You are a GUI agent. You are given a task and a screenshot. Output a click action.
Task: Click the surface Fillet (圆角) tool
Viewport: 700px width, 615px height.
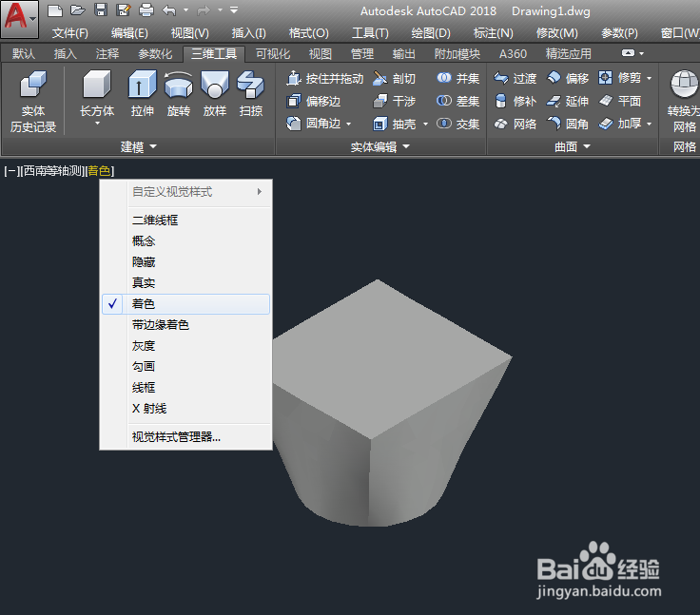568,124
